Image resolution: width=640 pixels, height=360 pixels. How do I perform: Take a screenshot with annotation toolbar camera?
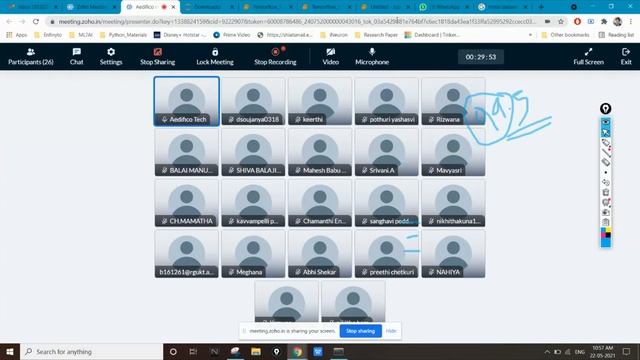click(606, 212)
